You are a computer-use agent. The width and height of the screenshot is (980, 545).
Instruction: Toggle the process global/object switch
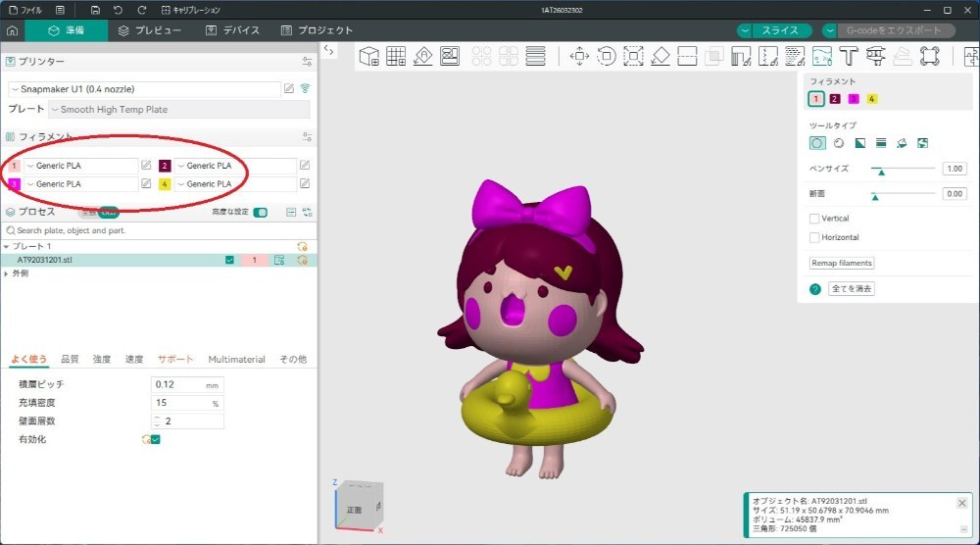[x=99, y=213]
